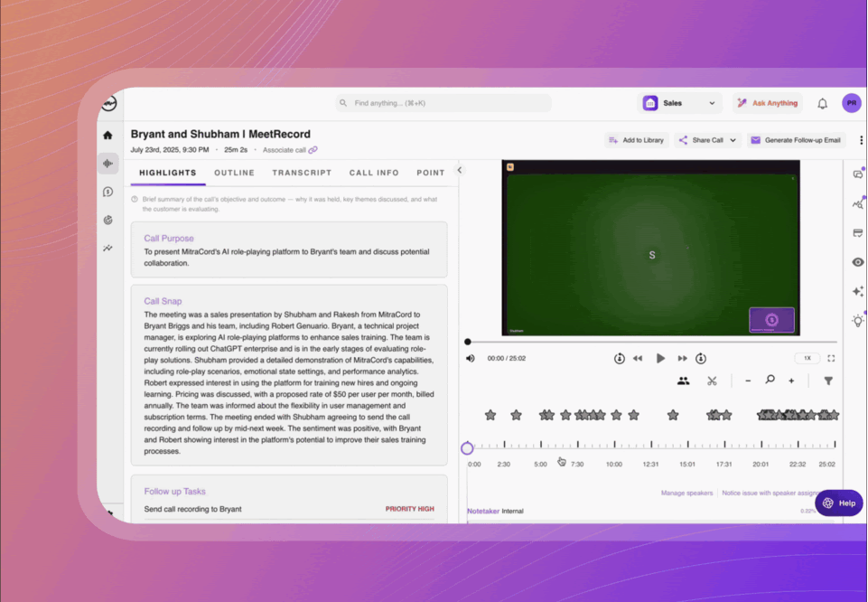Open the scorecard card icon on right rail
The width and height of the screenshot is (868, 602).
(x=858, y=232)
